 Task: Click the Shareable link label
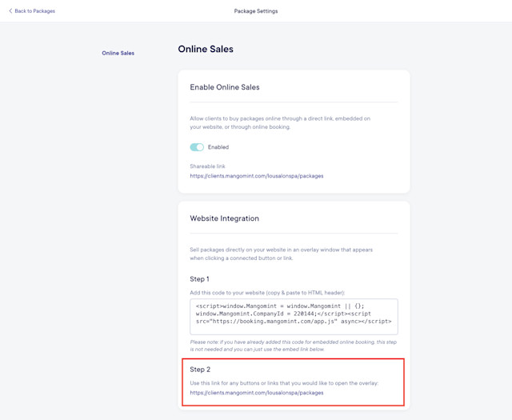[207, 166]
